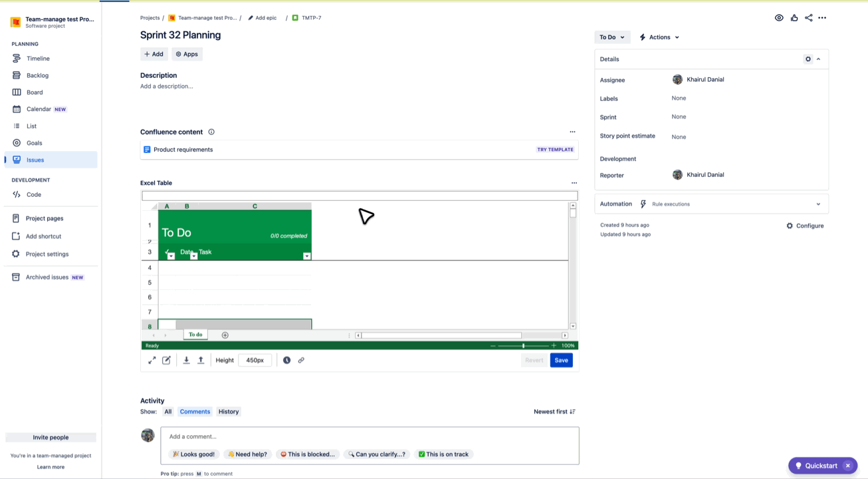Select the History activity filter

click(x=229, y=412)
